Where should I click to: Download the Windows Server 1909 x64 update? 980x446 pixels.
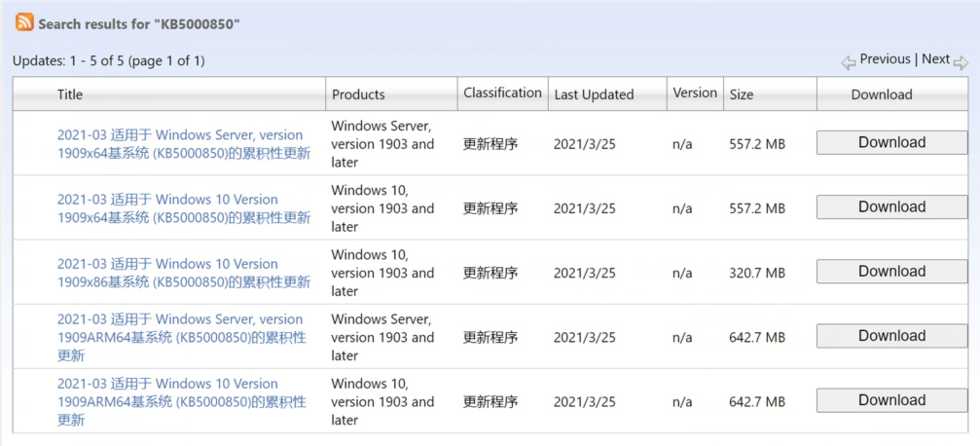point(891,142)
